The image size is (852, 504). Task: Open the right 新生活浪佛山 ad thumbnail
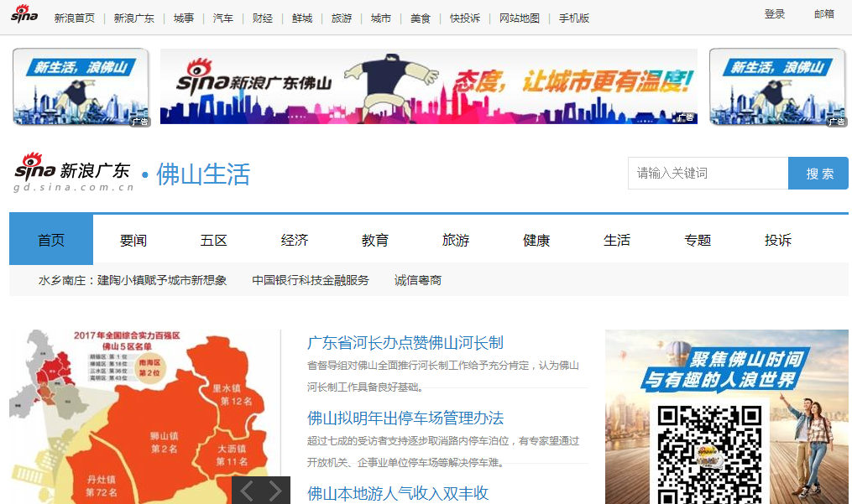[x=777, y=87]
